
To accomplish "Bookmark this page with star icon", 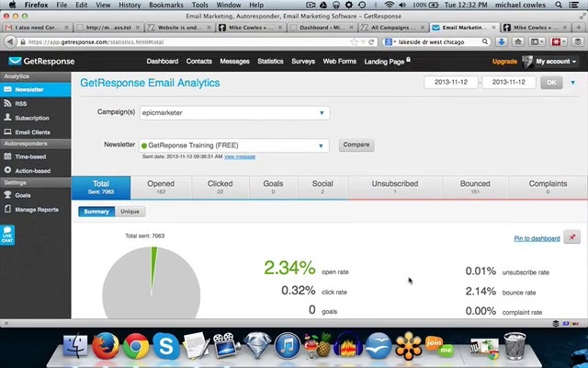I will pyautogui.click(x=354, y=42).
